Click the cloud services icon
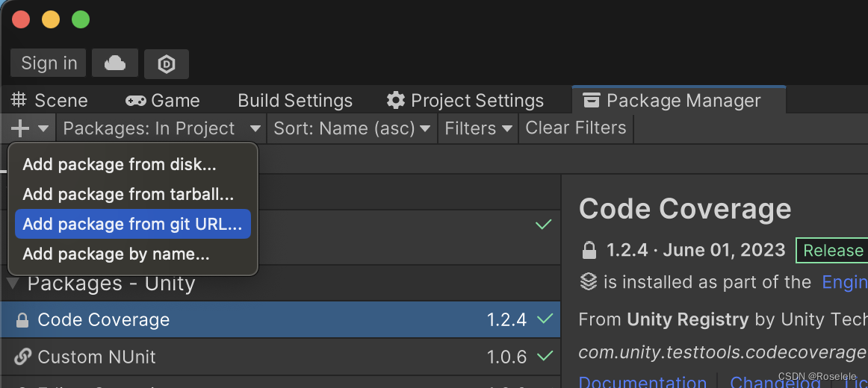868x388 pixels. coord(114,63)
